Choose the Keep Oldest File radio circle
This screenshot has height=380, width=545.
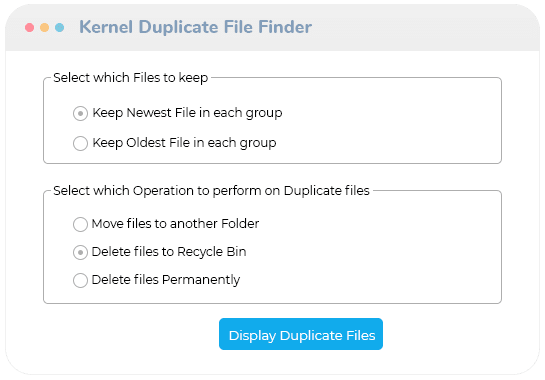(80, 143)
